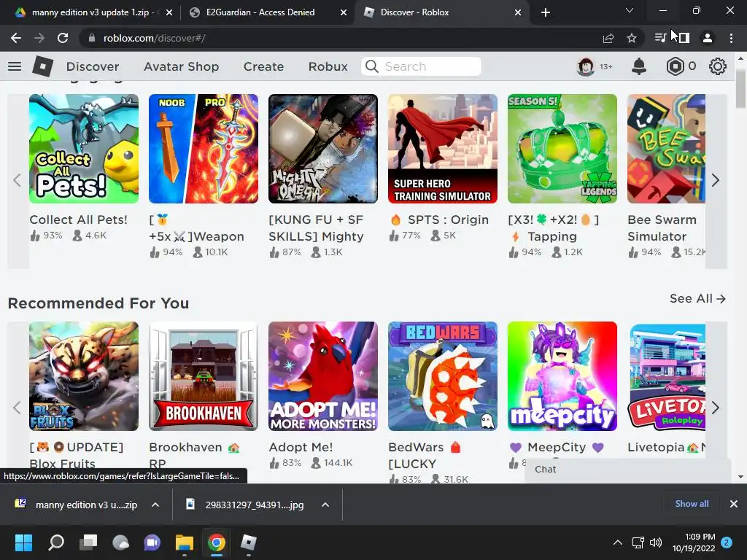Screen dimensions: 747x560
Task: Click See All for Recommended
Action: [697, 298]
